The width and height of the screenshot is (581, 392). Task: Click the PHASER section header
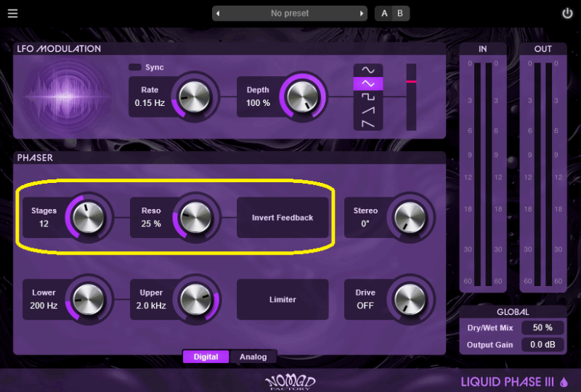pos(35,158)
